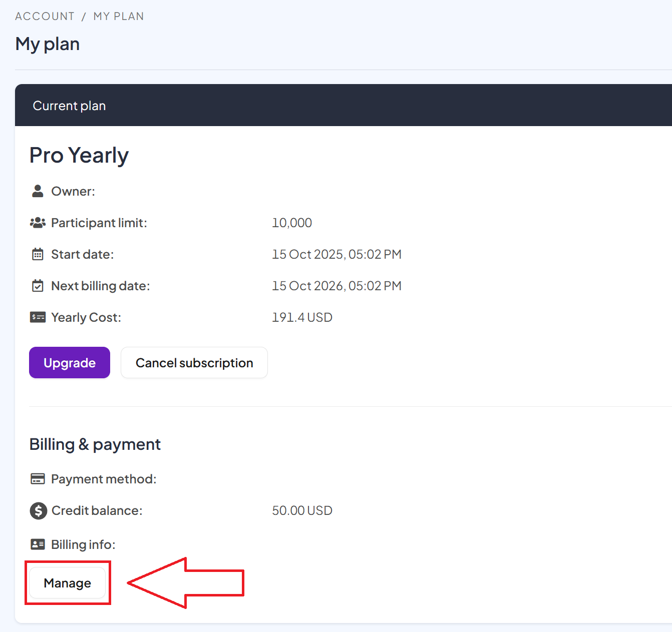Click the Cancel subscription button

(194, 363)
